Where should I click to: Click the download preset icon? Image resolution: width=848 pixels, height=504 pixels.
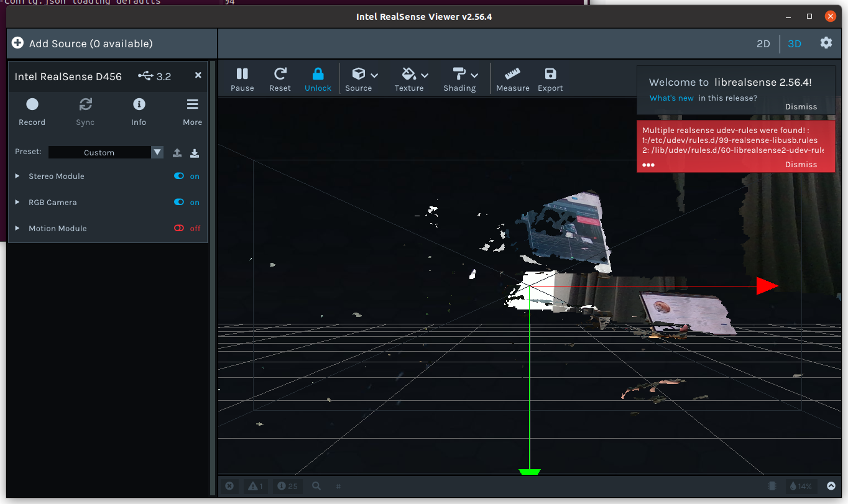[x=195, y=153]
